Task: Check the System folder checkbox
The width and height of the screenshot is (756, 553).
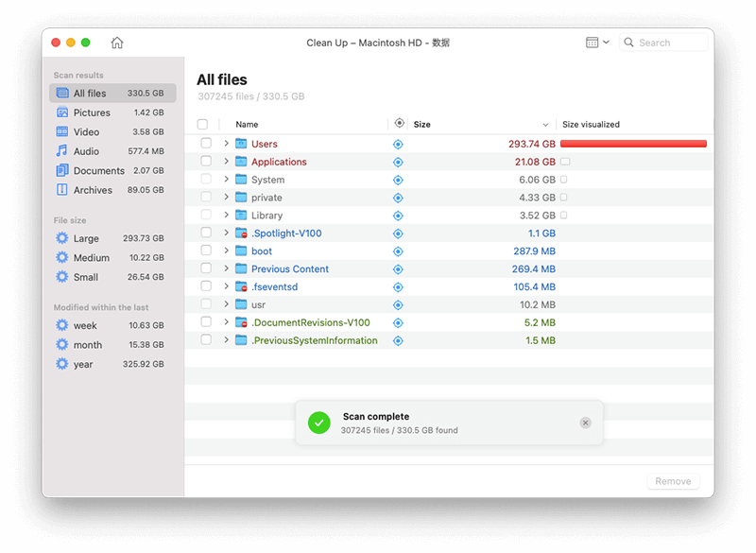Action: pyautogui.click(x=206, y=179)
